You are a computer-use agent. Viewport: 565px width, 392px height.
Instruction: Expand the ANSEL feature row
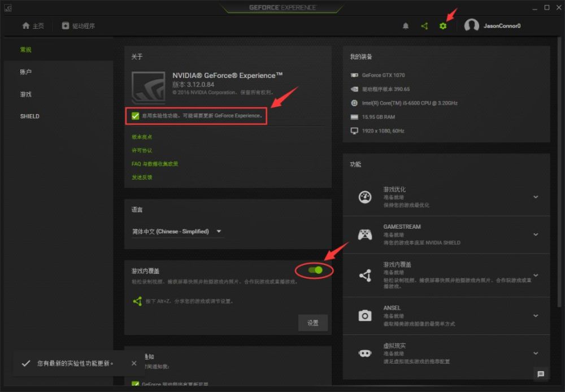point(536,316)
